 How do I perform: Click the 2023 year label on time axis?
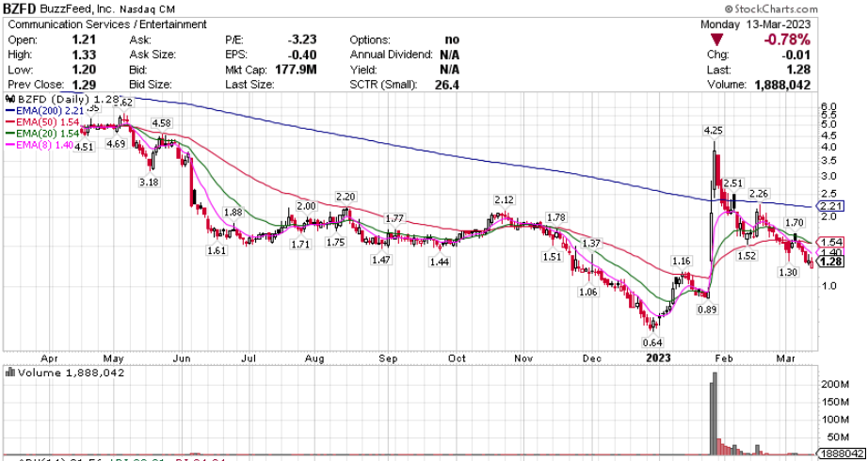[x=658, y=358]
